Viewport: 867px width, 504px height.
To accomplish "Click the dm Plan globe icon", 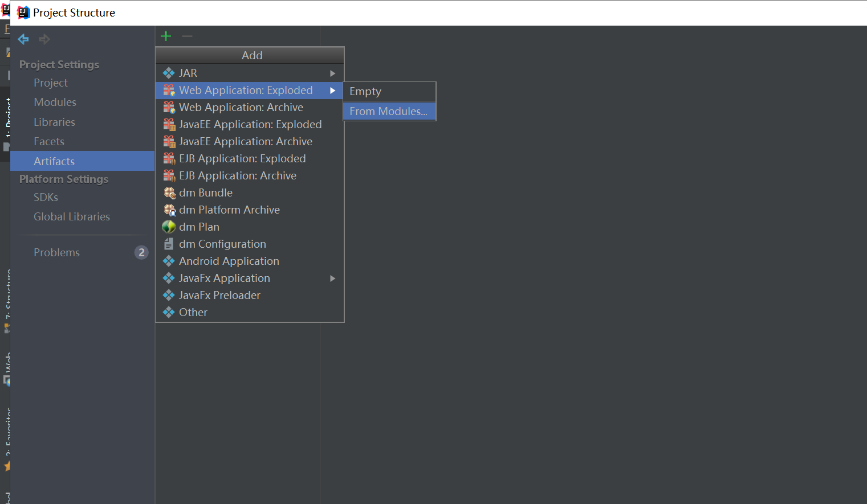I will [x=169, y=227].
